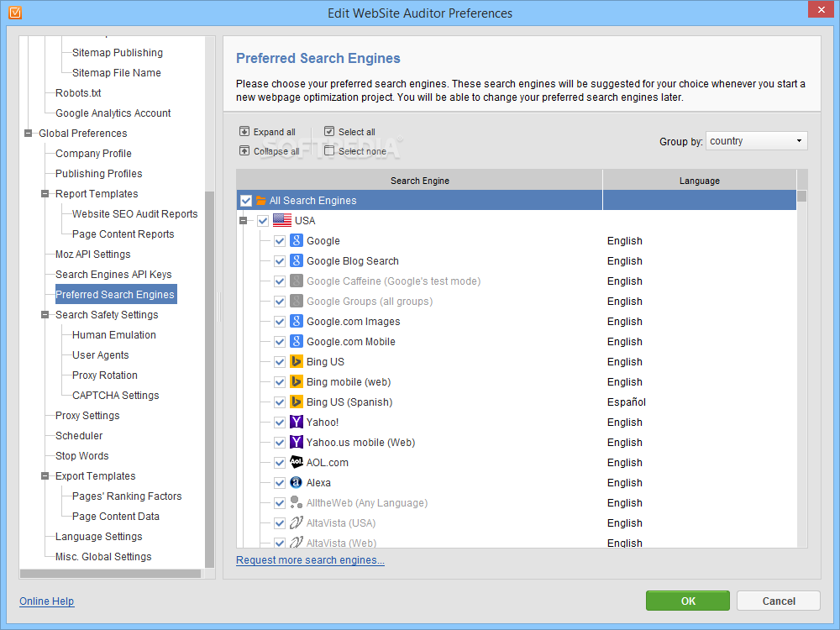840x630 pixels.
Task: Open the Company Profile settings
Action: (x=93, y=153)
